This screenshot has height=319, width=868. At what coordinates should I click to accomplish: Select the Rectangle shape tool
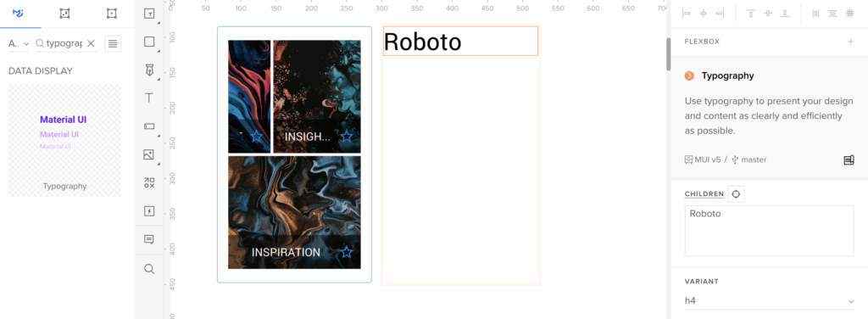click(x=149, y=42)
